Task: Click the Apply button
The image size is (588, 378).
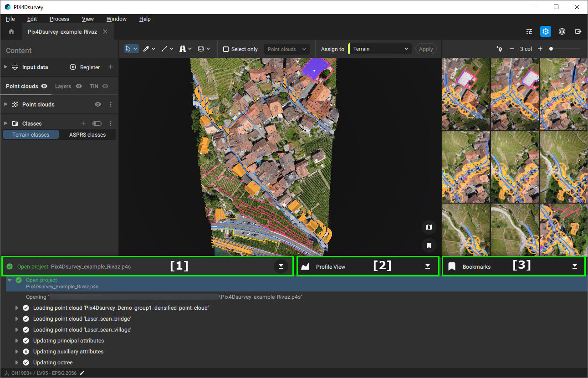Action: click(426, 49)
